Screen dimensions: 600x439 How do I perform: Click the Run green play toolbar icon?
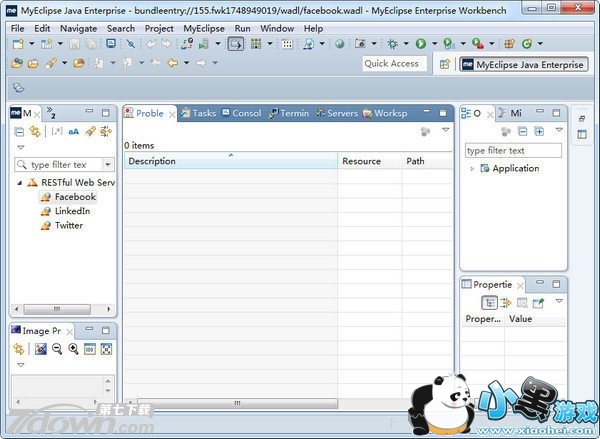tap(421, 44)
